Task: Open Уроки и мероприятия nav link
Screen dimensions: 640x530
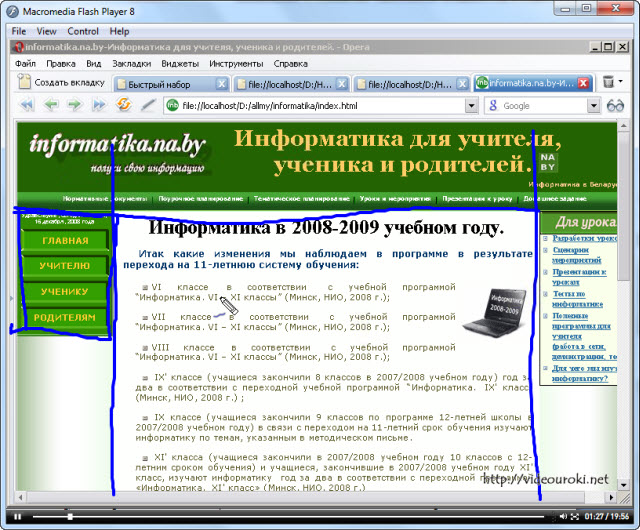Action: (x=395, y=199)
